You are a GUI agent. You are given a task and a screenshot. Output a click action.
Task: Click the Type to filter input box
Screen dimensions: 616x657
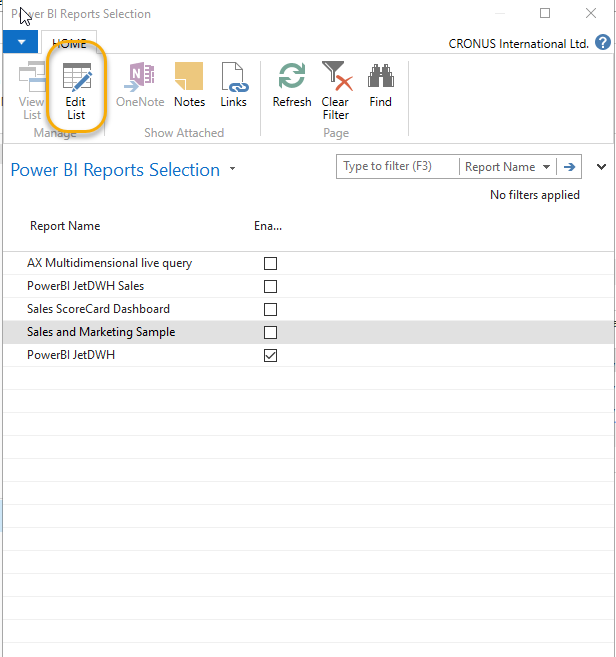(x=398, y=167)
